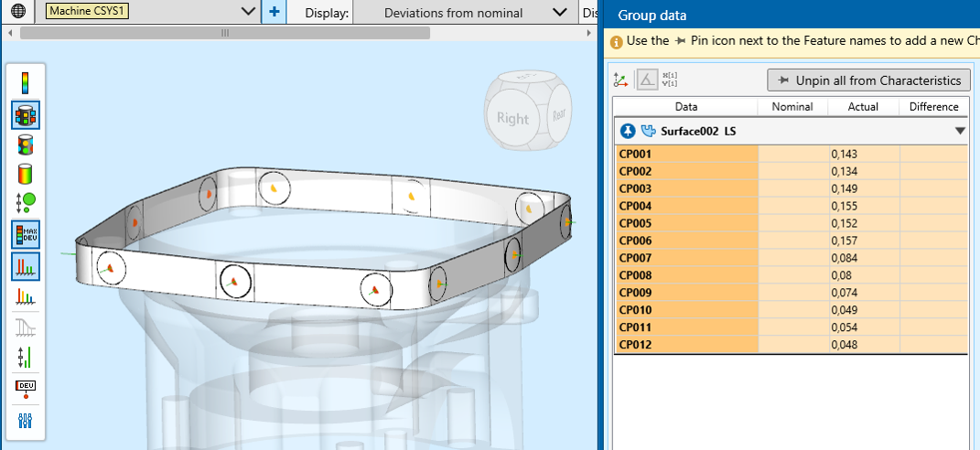Image resolution: width=980 pixels, height=450 pixels.
Task: Click the globe coordinate system icon
Action: tap(18, 11)
